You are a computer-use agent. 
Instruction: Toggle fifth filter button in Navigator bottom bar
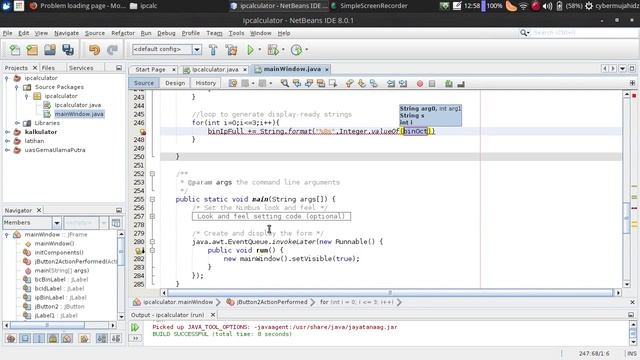pyautogui.click(x=67, y=338)
